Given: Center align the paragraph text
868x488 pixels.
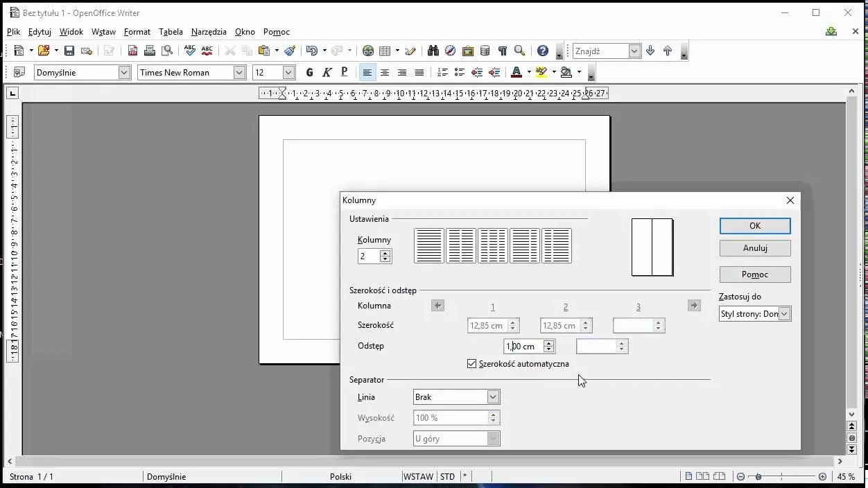Looking at the screenshot, I should [x=385, y=72].
